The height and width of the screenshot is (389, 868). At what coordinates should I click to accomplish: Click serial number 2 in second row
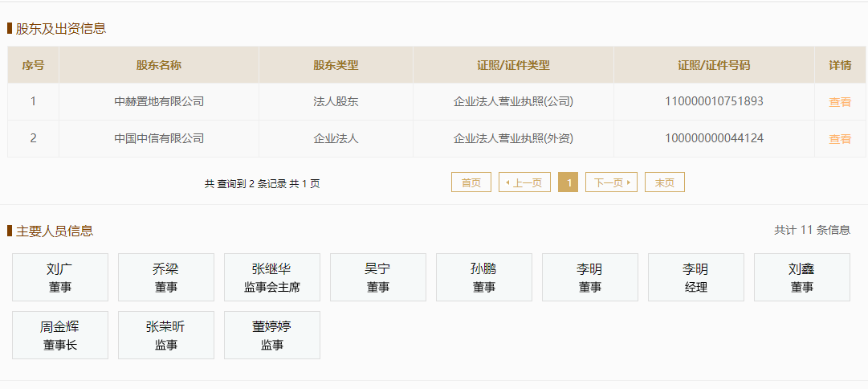(x=33, y=138)
